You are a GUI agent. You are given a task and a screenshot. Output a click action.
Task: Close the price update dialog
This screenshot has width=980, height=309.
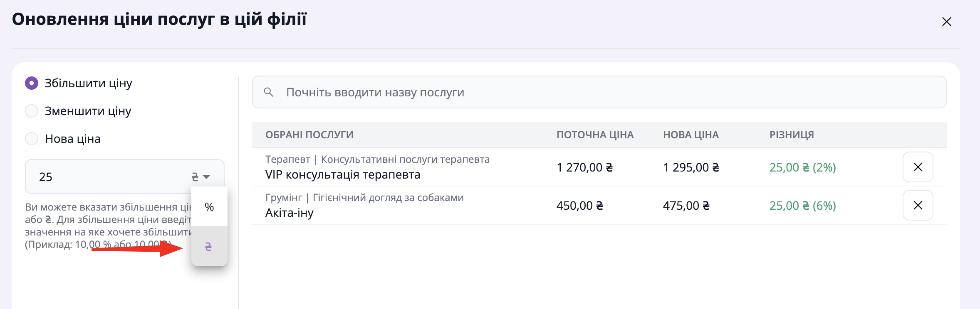946,22
